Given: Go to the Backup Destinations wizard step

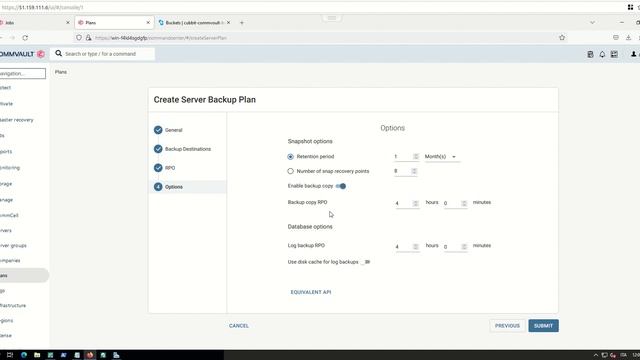Looking at the screenshot, I should pos(188,149).
